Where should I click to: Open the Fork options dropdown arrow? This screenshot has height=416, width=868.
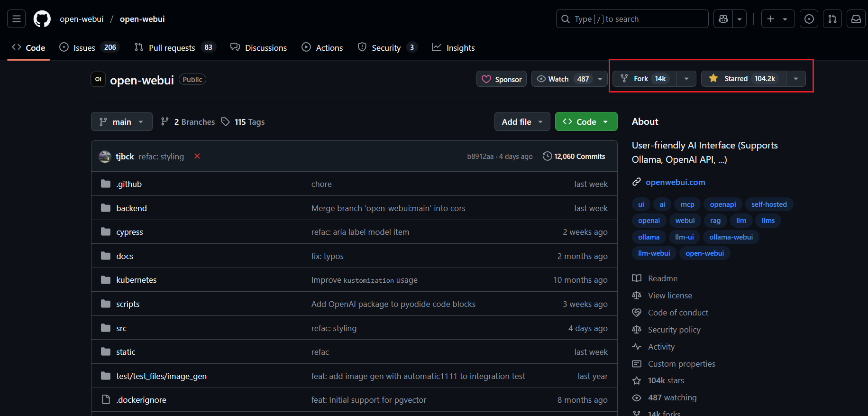(x=686, y=79)
